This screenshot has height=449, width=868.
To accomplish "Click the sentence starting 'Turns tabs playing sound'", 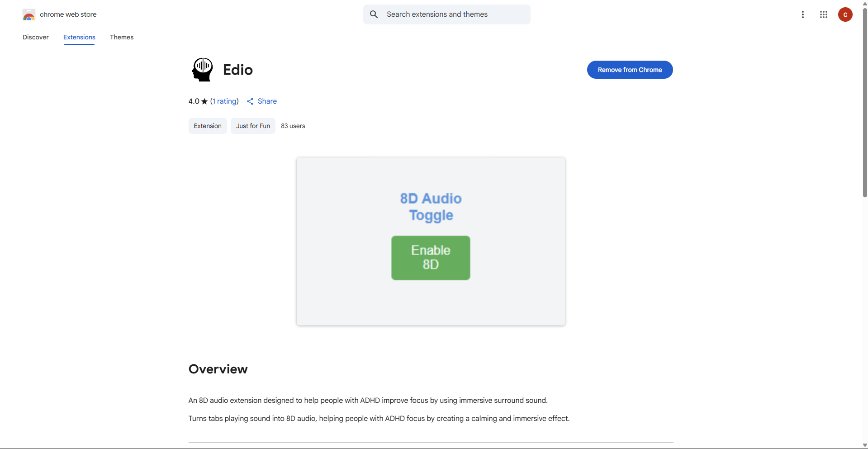I will pyautogui.click(x=379, y=419).
